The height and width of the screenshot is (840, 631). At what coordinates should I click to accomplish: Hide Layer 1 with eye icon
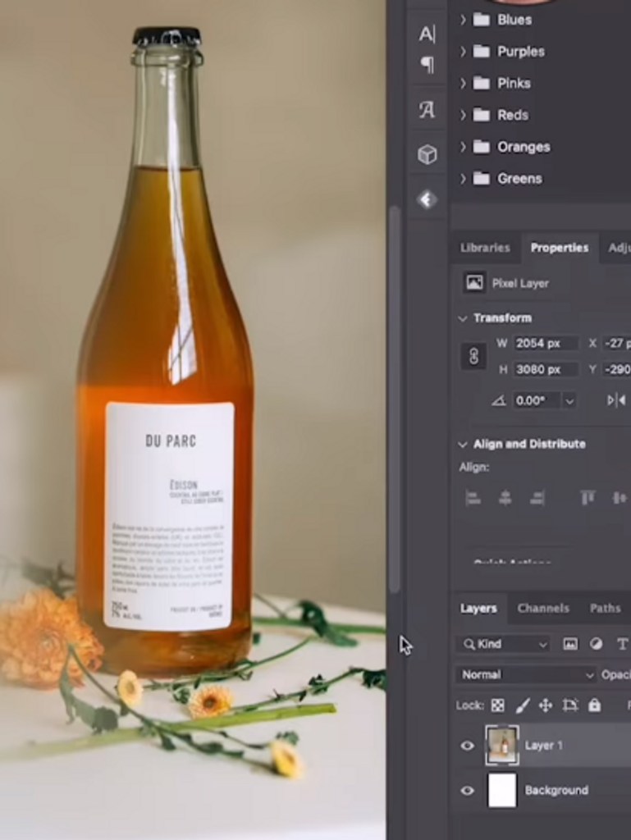coord(467,746)
